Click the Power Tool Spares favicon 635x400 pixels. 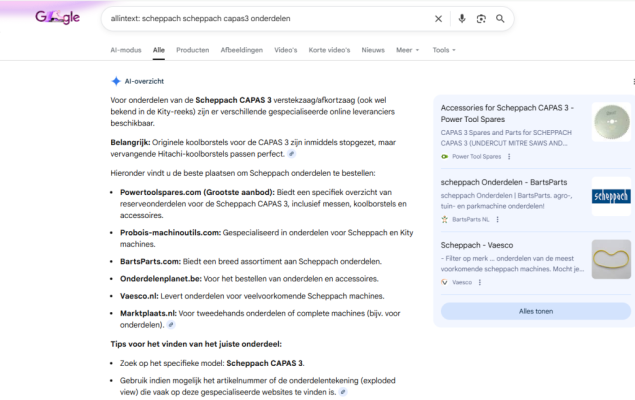[x=445, y=157]
